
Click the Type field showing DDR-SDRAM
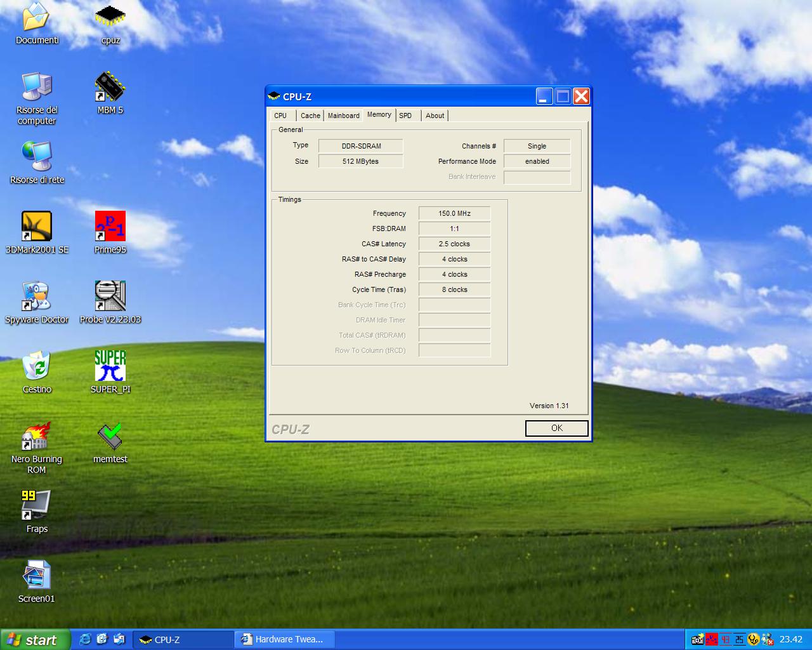tap(361, 146)
